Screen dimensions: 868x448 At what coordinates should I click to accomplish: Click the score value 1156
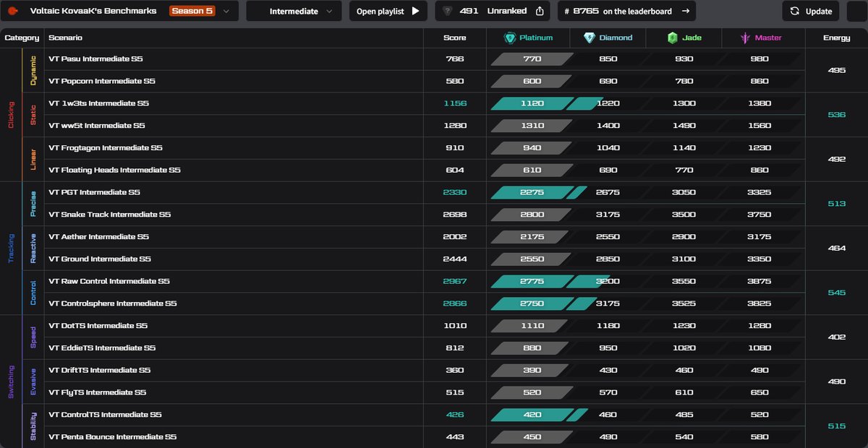pos(455,103)
